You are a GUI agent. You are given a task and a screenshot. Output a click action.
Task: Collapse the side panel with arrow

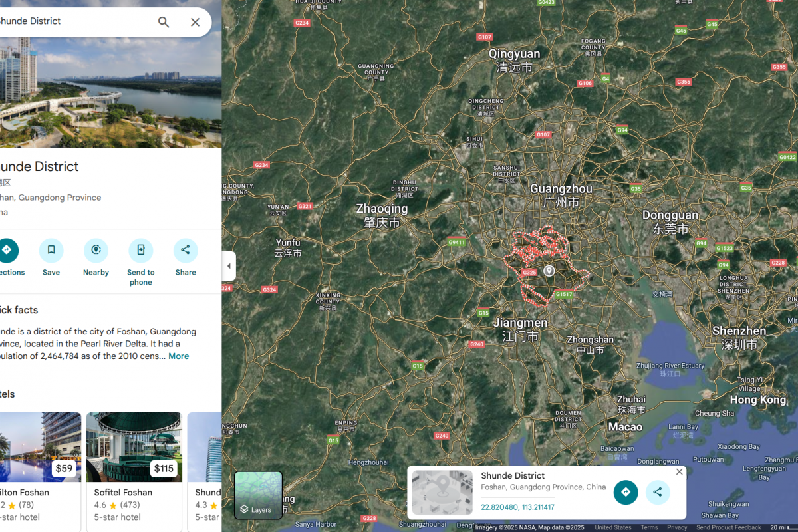coord(229,266)
